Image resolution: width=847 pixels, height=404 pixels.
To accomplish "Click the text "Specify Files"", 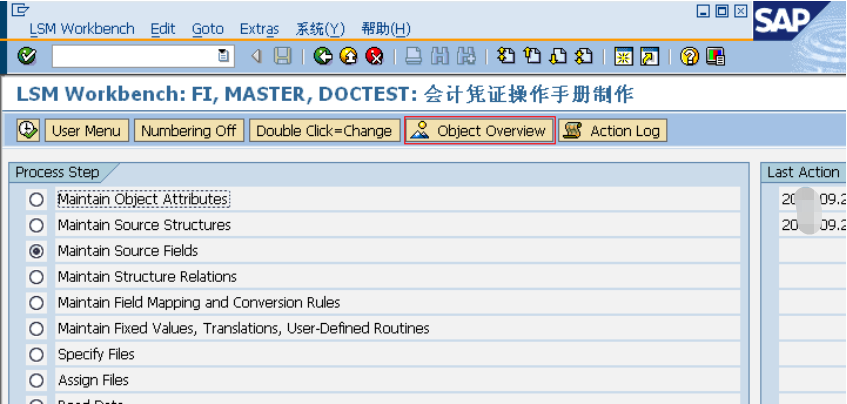I will pos(96,355).
